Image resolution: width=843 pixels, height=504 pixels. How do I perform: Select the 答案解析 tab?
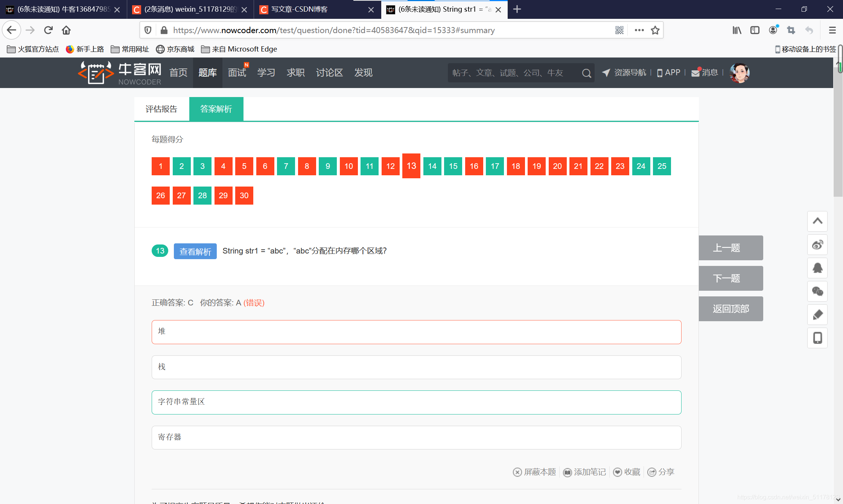coord(216,109)
